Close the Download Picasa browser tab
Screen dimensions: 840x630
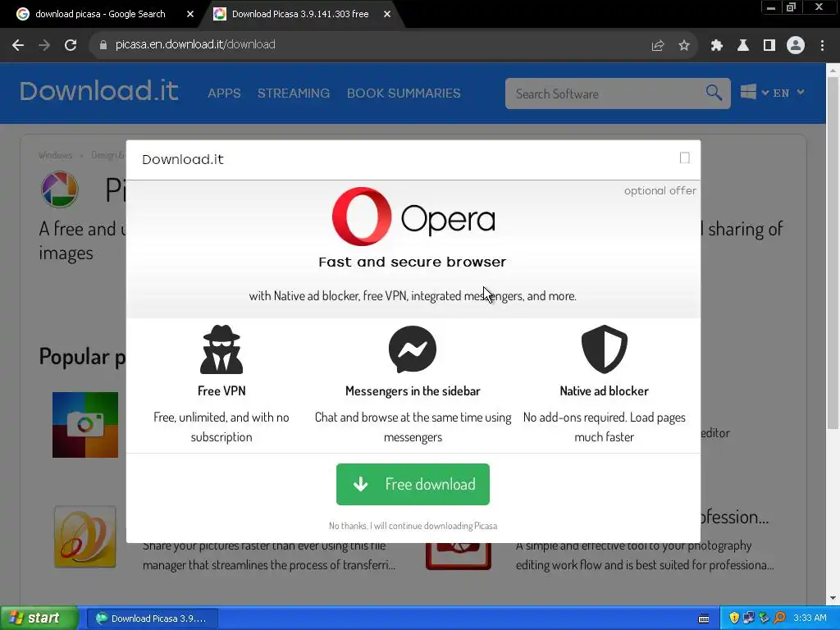pyautogui.click(x=387, y=14)
